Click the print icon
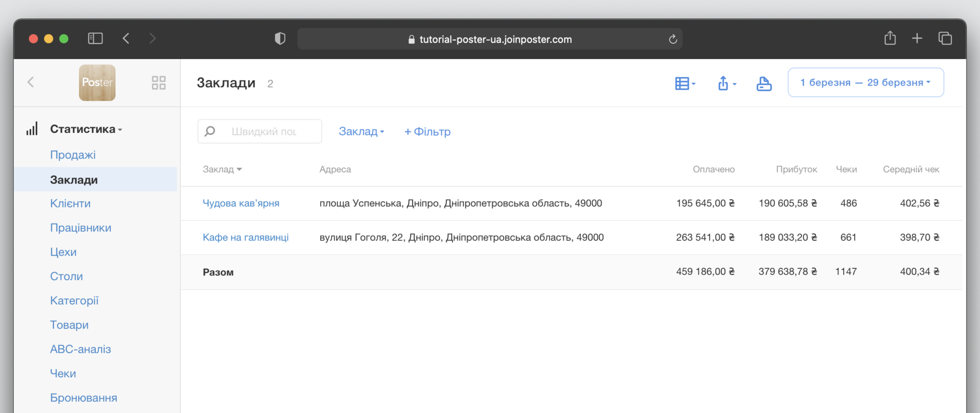This screenshot has height=413, width=980. tap(764, 83)
